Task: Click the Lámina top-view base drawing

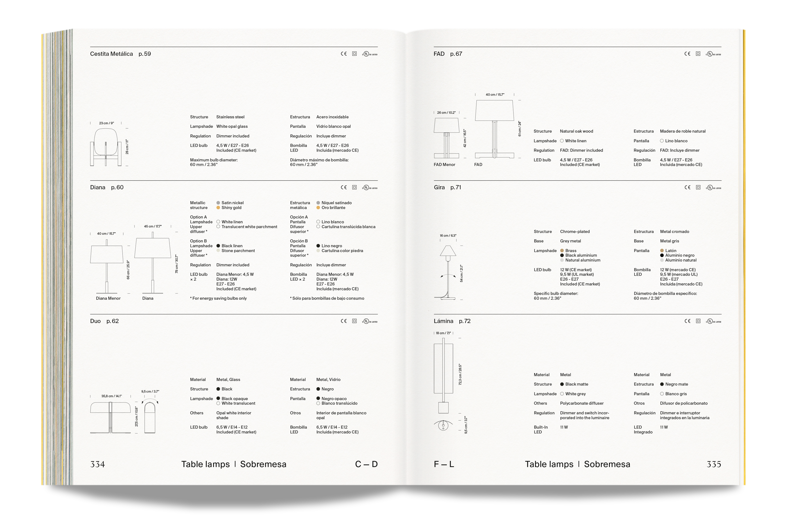Action: tap(443, 426)
